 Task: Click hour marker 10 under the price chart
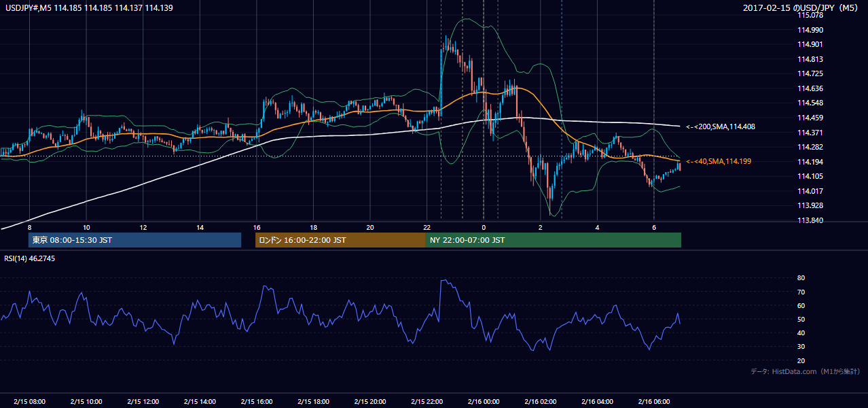[86, 226]
